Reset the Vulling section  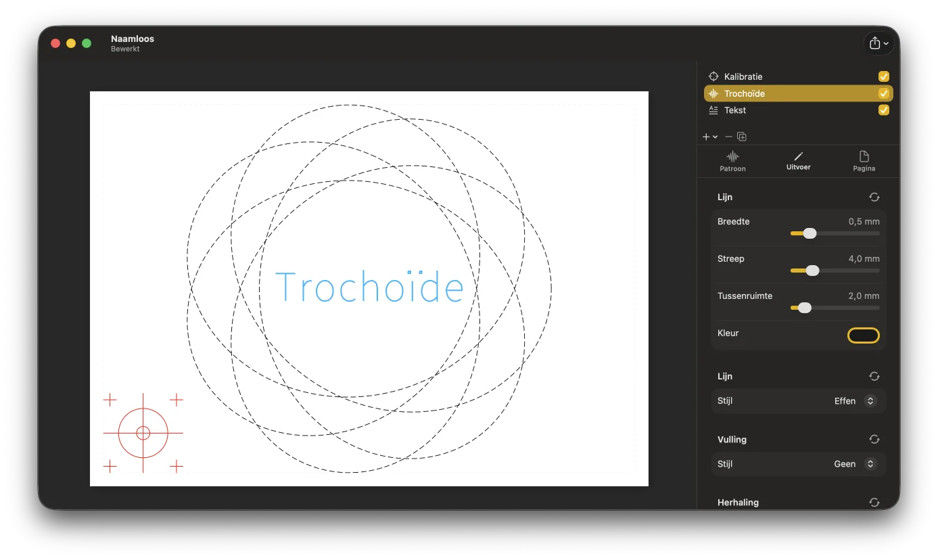pyautogui.click(x=874, y=439)
